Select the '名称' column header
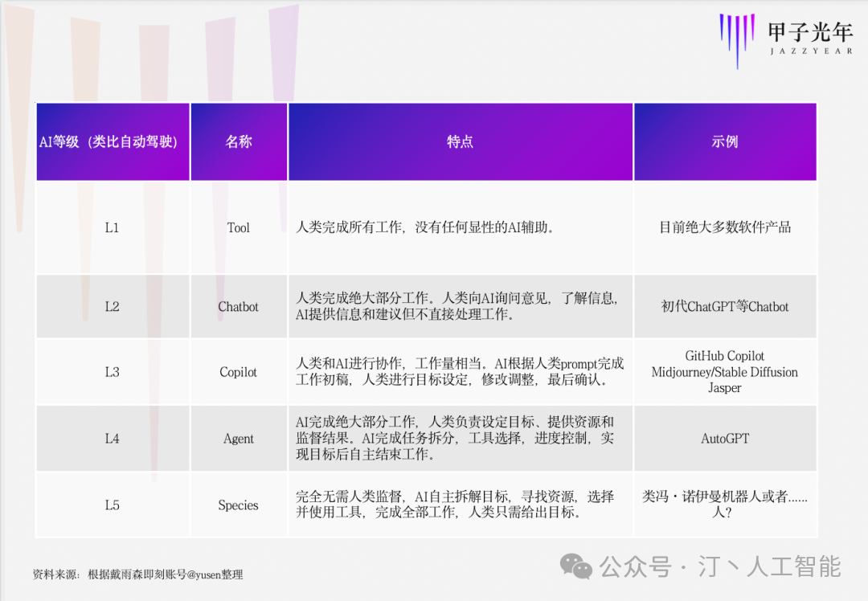This screenshot has width=868, height=601. coord(239,141)
